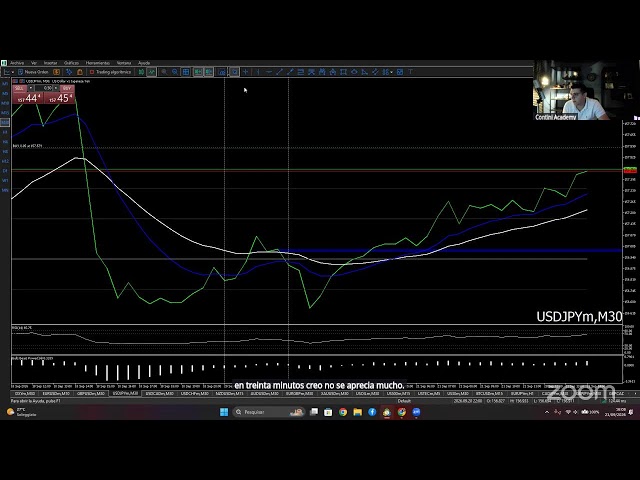Open the Gráficos menu

71,63
